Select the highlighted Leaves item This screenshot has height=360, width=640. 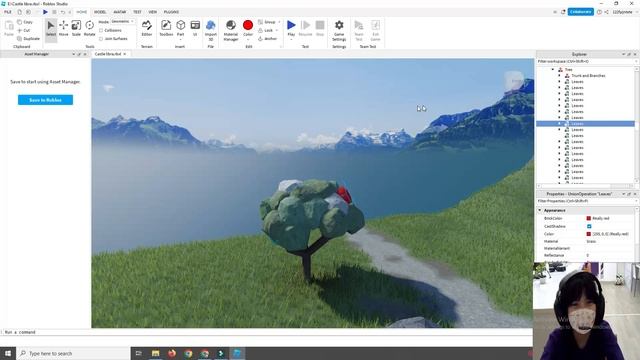click(x=585, y=123)
